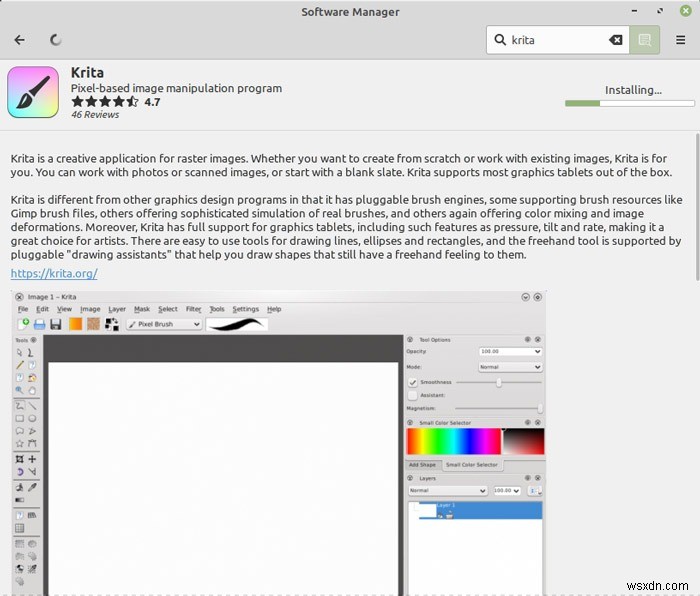Go back with the arrow button
The height and width of the screenshot is (596, 700).
pyautogui.click(x=20, y=40)
